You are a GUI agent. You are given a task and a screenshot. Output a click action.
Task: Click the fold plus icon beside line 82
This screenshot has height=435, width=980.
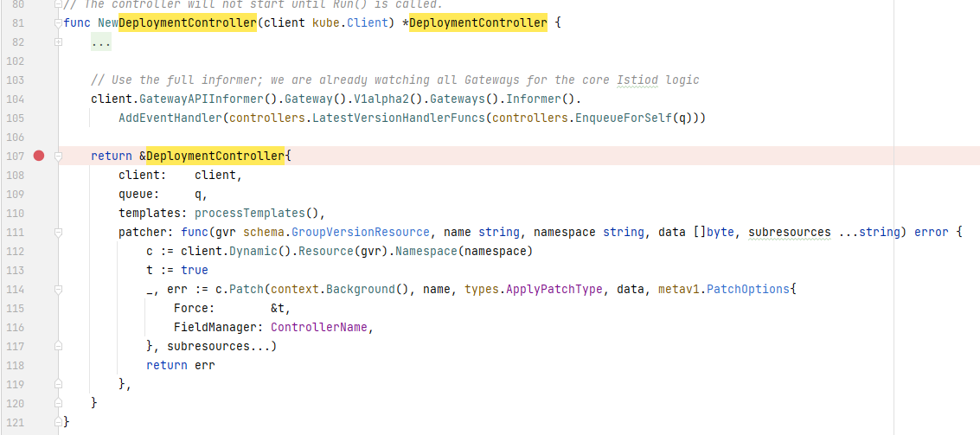tap(57, 42)
